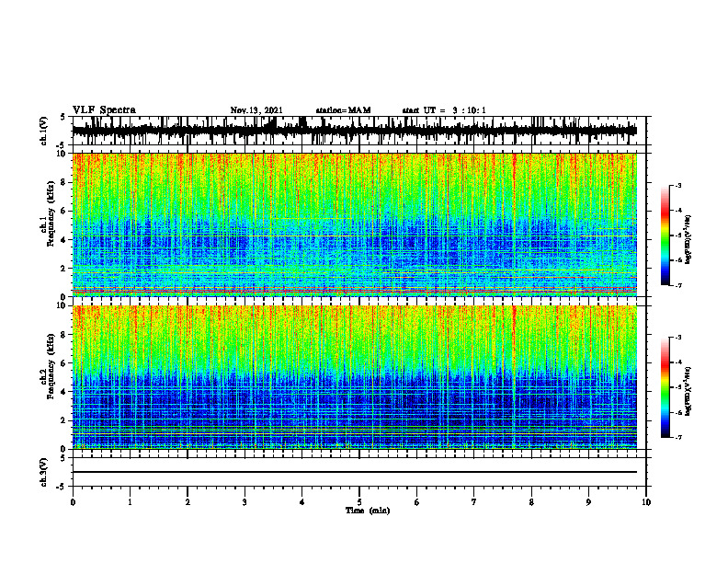Viewport: 728px width, 563px height.
Task: Click the "ch.1(V)" waveform axis label
Action: [43, 131]
